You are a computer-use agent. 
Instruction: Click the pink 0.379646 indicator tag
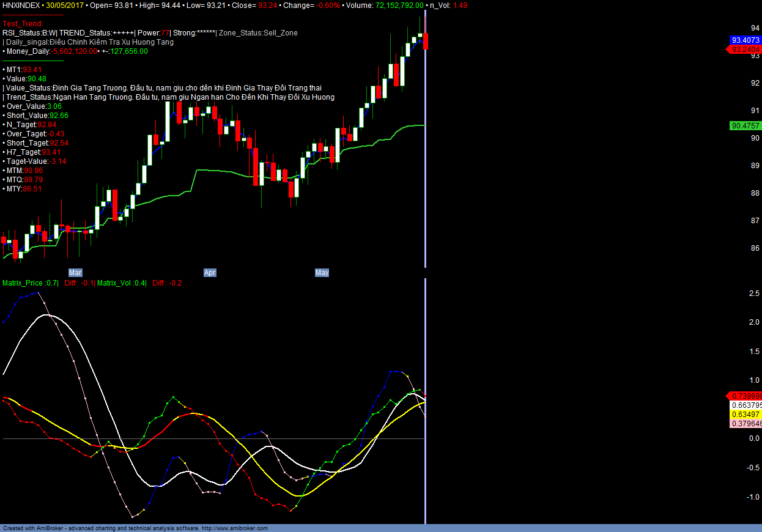pos(746,423)
